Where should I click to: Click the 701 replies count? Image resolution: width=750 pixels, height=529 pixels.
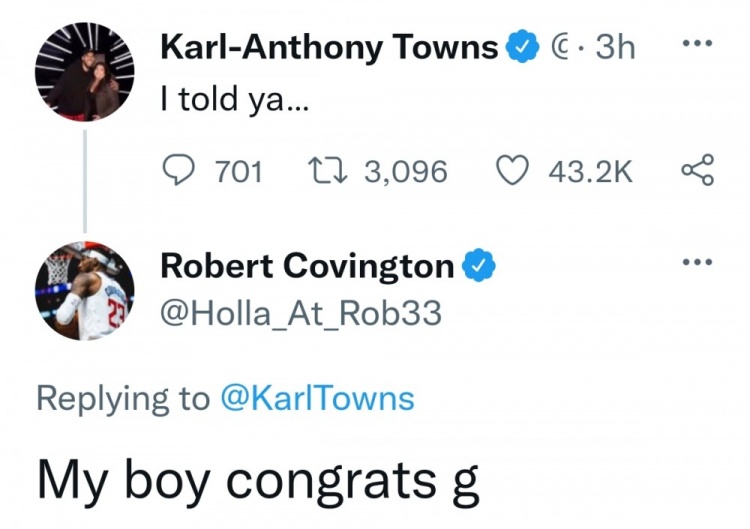[x=239, y=173]
